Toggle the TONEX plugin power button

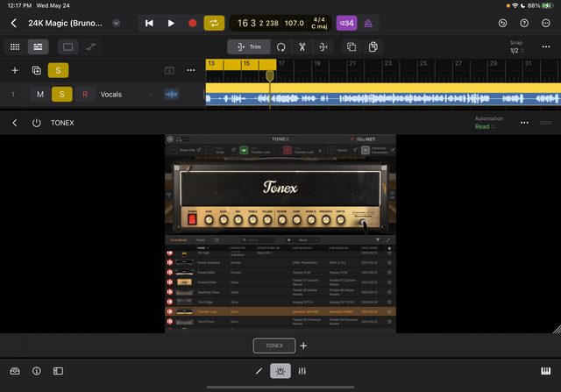(36, 123)
